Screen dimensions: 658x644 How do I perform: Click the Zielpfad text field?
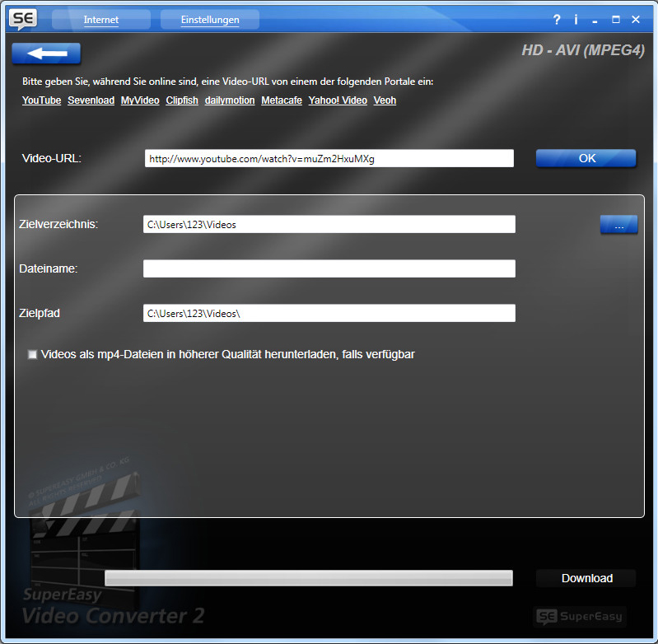coord(329,313)
